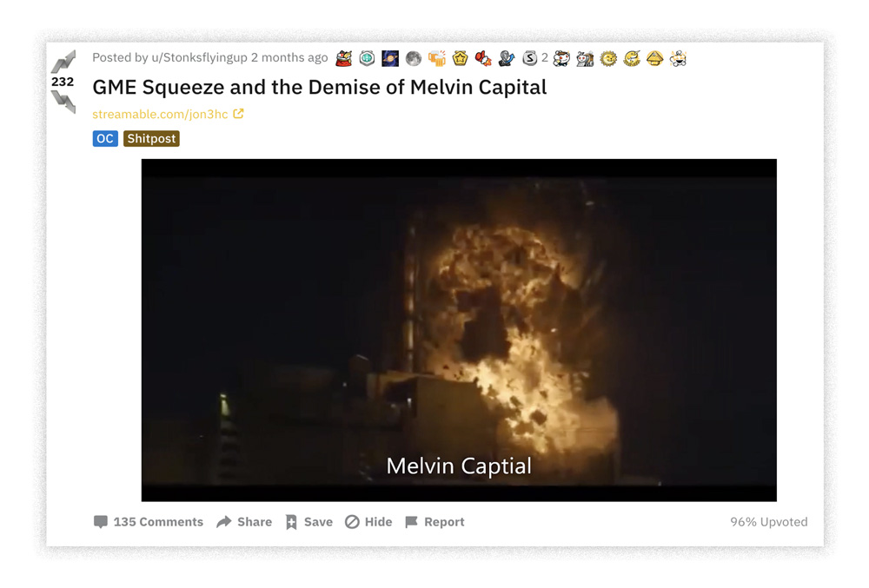The height and width of the screenshot is (588, 869).
Task: Filter by the OC tag
Action: point(105,139)
